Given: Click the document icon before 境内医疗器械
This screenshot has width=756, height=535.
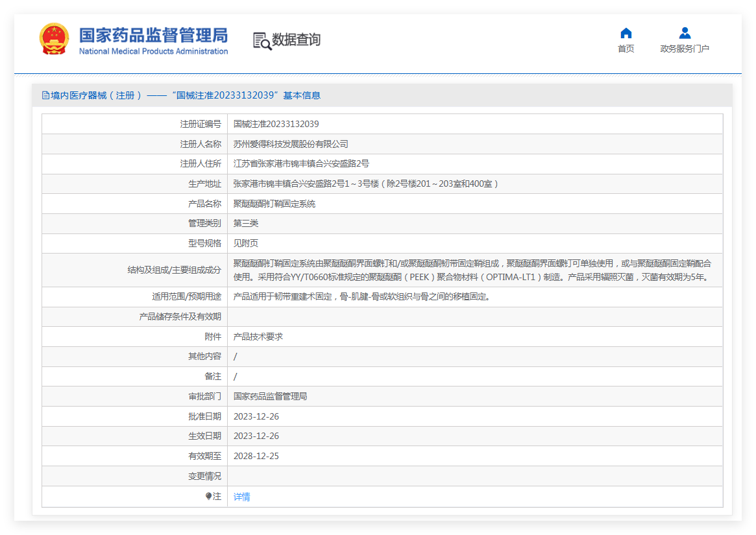Looking at the screenshot, I should [x=45, y=95].
